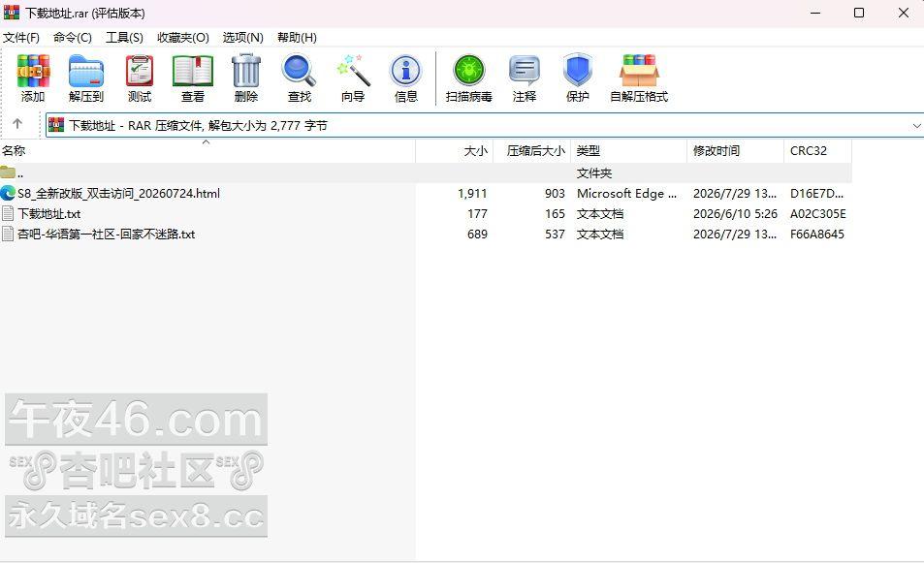Click the 自解压格式 (SFX) toolbar icon

pos(639,70)
